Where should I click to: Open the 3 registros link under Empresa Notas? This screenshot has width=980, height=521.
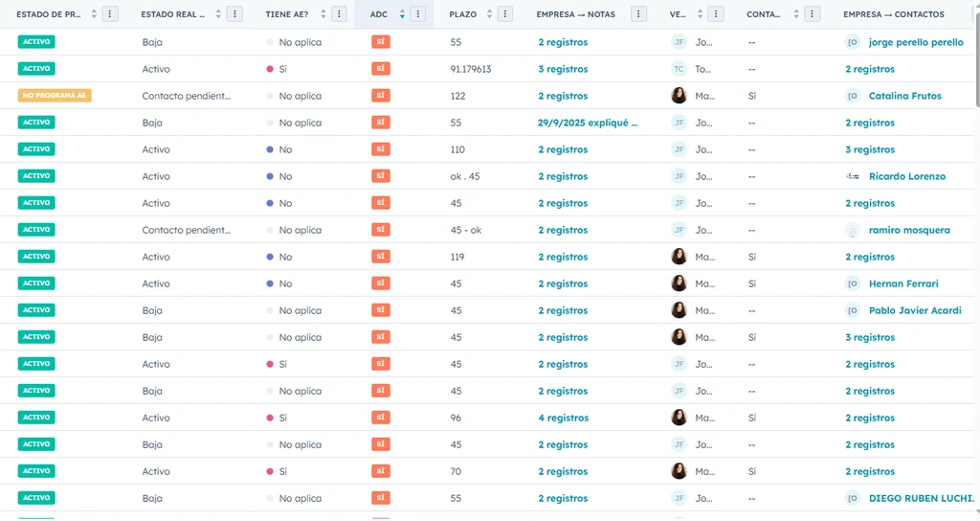coord(563,69)
